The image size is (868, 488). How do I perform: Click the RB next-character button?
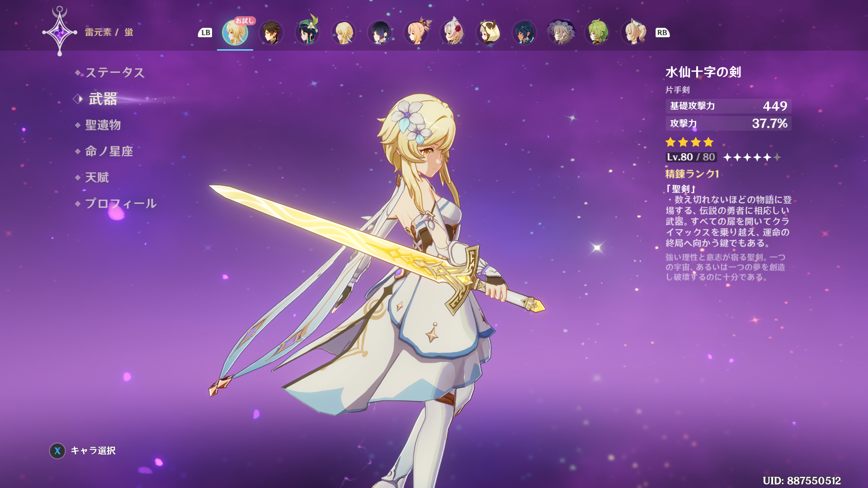(x=662, y=33)
